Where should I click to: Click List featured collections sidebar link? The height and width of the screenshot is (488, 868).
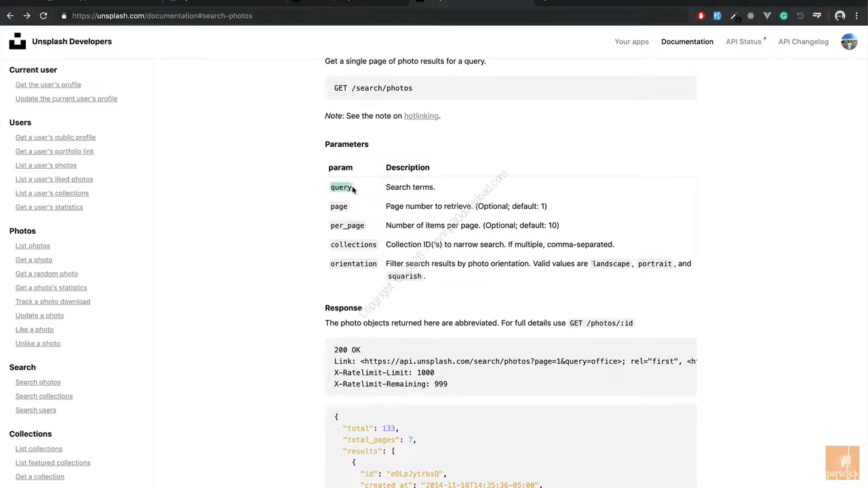[x=53, y=463]
